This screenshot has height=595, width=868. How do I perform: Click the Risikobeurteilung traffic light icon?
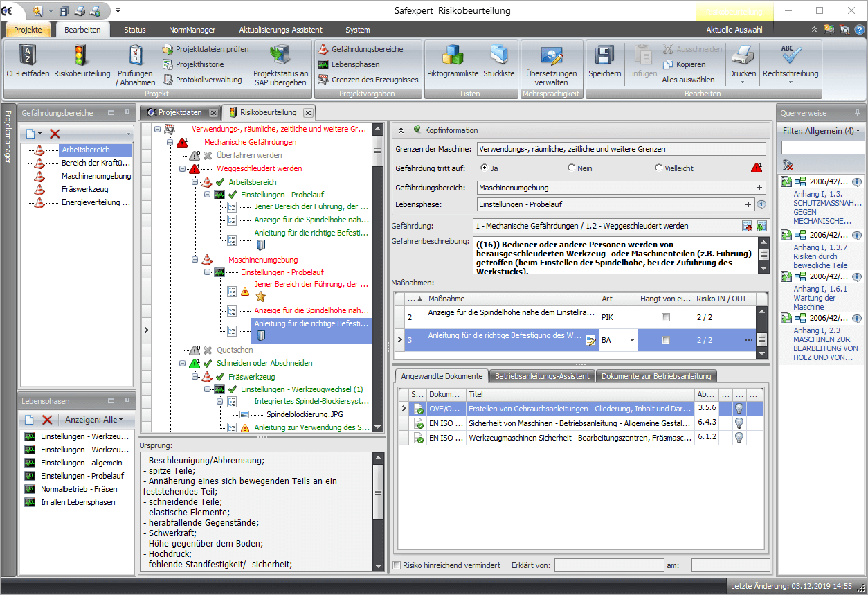coord(82,55)
